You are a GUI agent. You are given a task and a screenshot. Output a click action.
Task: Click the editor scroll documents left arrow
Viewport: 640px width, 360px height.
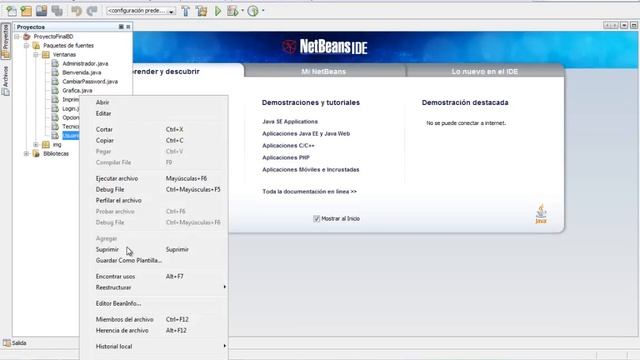click(607, 25)
